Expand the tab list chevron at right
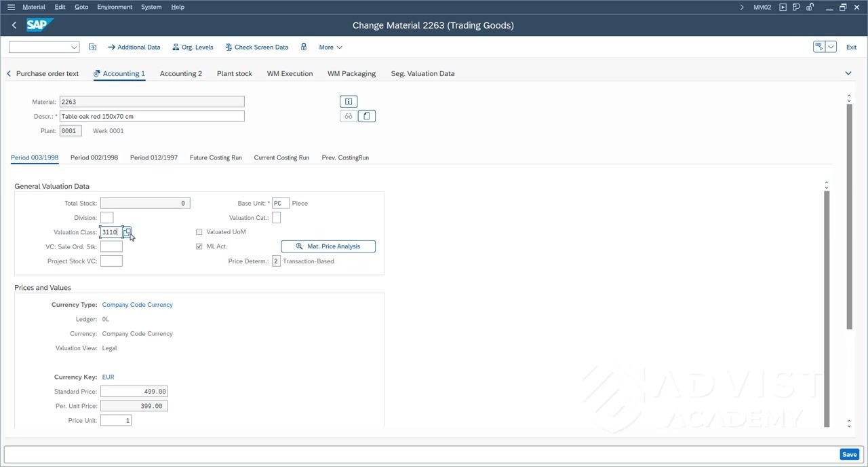This screenshot has width=868, height=467. coord(848,73)
